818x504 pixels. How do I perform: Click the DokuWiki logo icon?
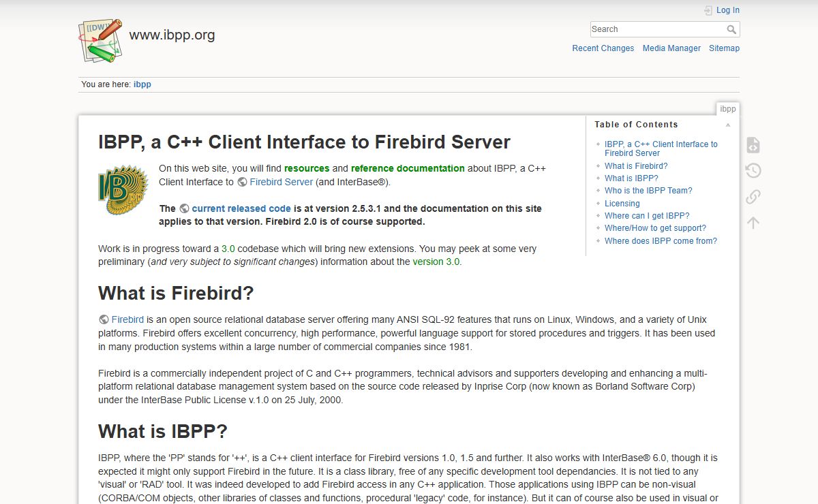pos(100,41)
